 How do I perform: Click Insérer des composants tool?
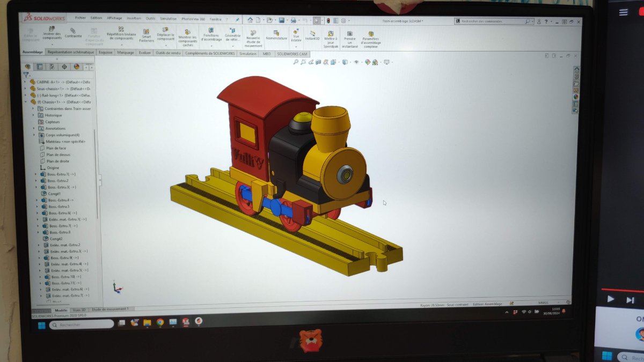[52, 34]
